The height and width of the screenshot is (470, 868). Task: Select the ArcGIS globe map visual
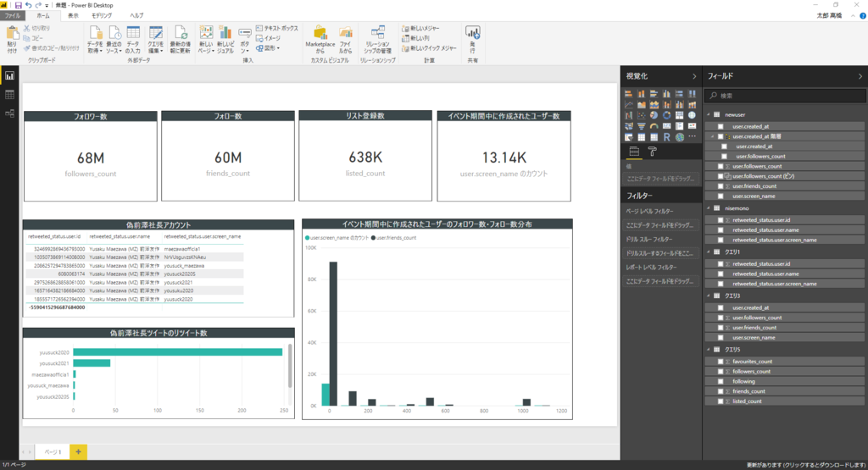tap(679, 136)
